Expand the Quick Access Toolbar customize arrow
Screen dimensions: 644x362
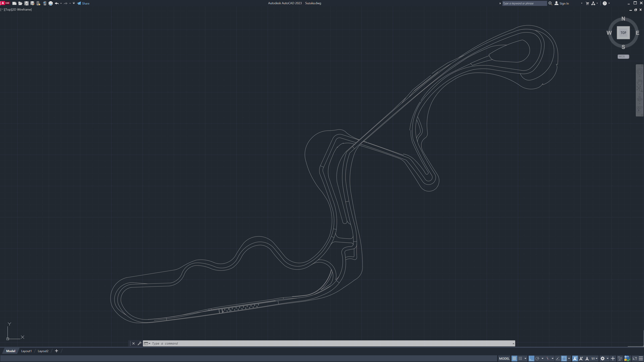(74, 4)
